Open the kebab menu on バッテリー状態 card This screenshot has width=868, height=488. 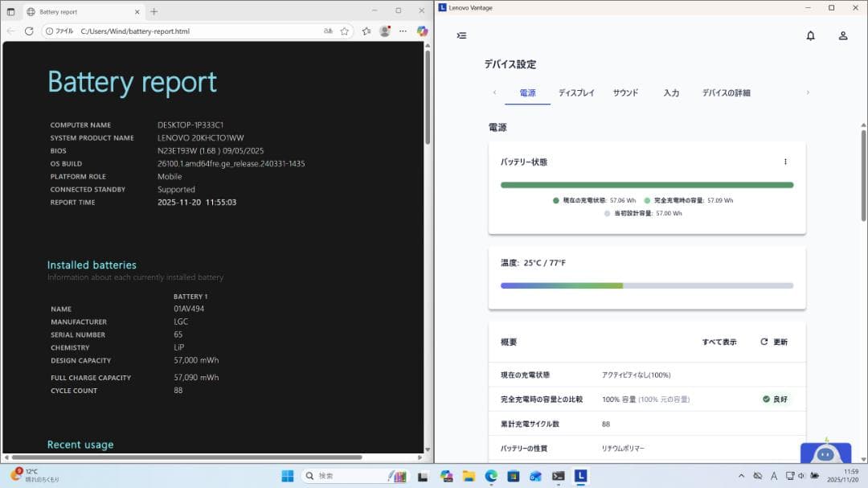785,162
